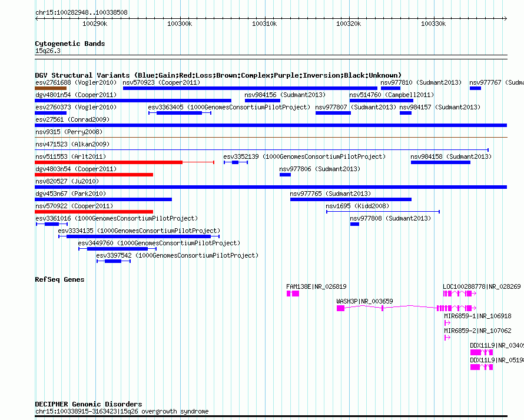This screenshot has width=524, height=420.
Task: Select the FAM138E magenta gene glyph
Action: [x=293, y=294]
